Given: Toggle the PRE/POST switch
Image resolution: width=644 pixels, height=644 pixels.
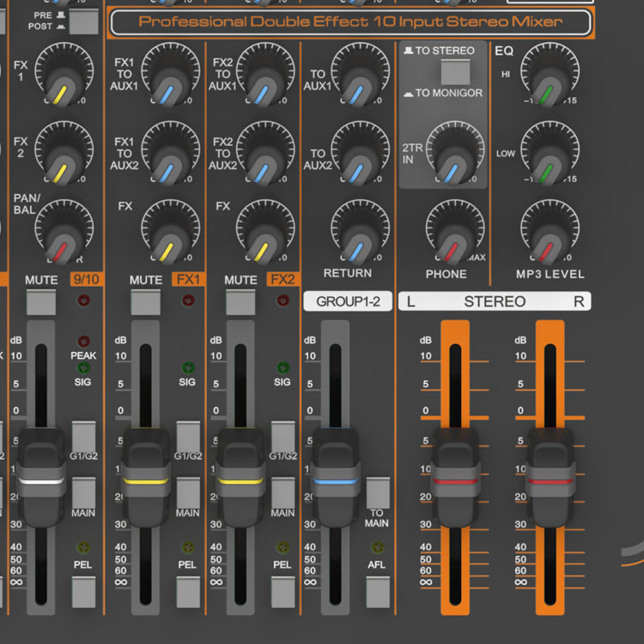Looking at the screenshot, I should (82, 21).
